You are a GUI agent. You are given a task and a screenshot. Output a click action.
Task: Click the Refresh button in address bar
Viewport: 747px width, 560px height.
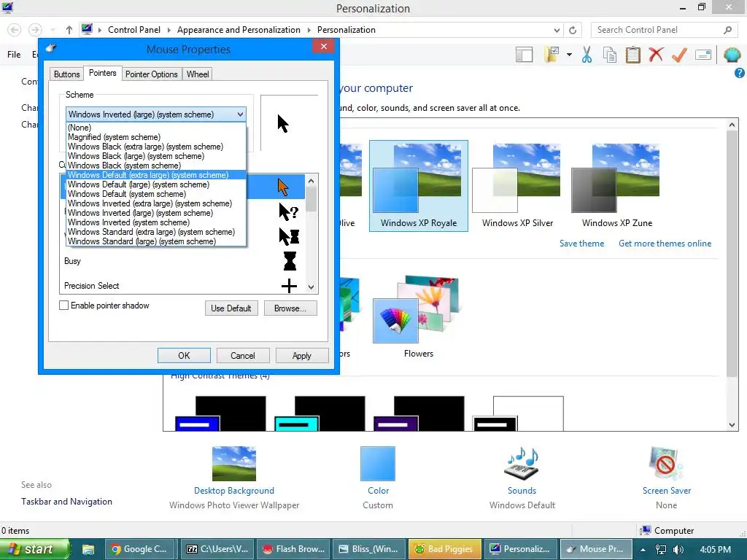(x=573, y=30)
